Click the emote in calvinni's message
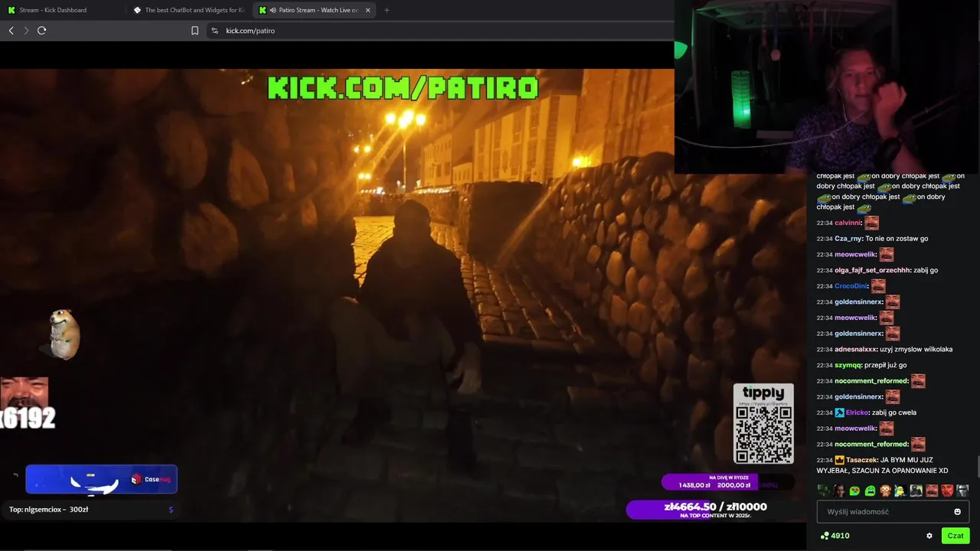 871,223
